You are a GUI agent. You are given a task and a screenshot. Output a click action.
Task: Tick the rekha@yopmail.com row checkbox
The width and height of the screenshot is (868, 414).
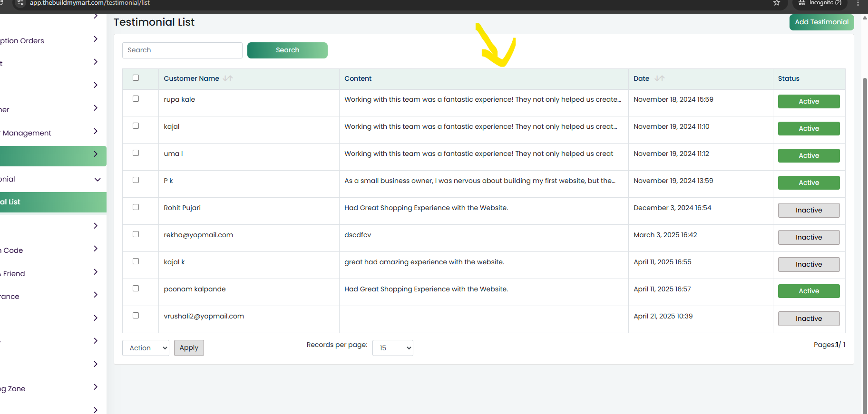click(x=136, y=234)
